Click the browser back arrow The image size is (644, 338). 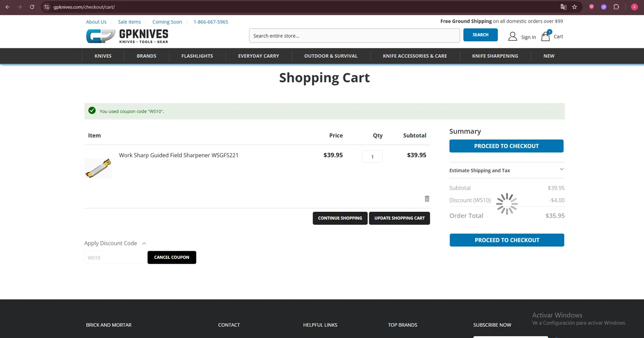(x=7, y=7)
